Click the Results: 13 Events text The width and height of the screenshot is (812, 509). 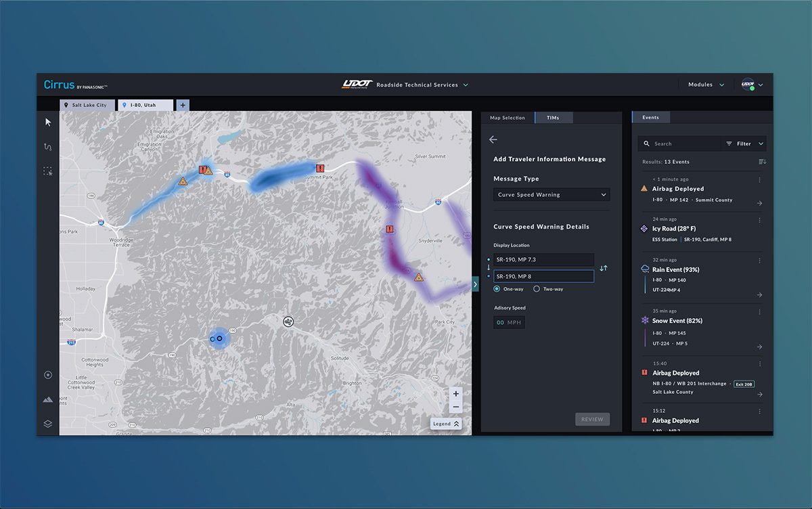click(x=666, y=162)
